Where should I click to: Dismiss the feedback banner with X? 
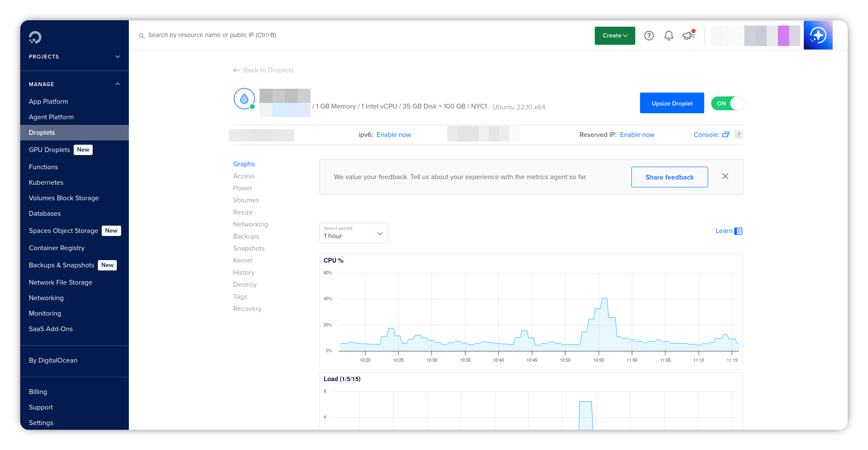[x=725, y=177]
